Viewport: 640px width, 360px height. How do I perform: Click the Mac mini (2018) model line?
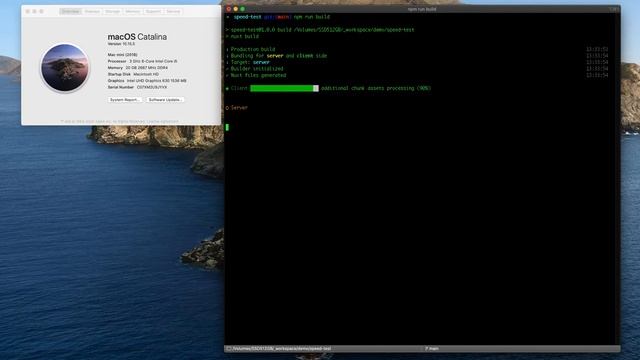pyautogui.click(x=122, y=54)
